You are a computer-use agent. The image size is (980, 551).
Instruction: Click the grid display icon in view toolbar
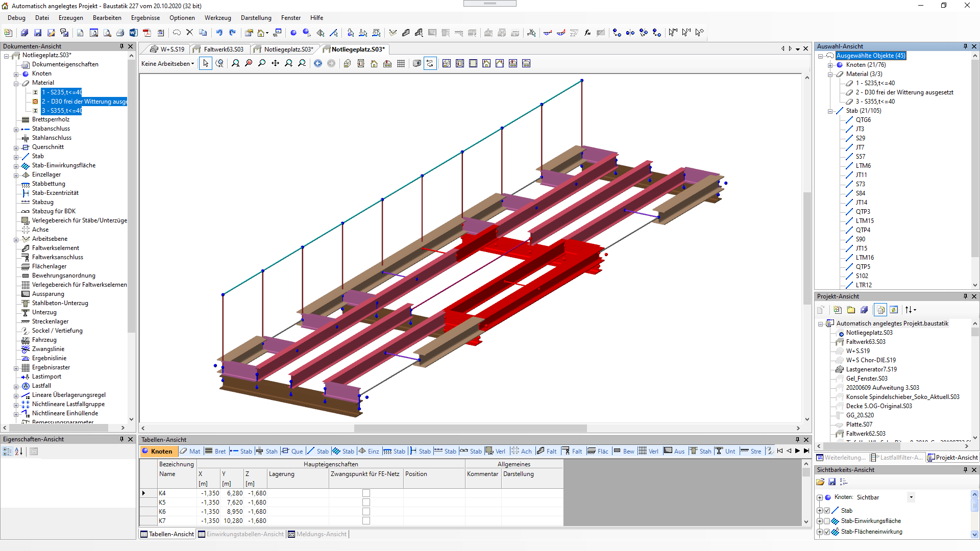(x=401, y=63)
